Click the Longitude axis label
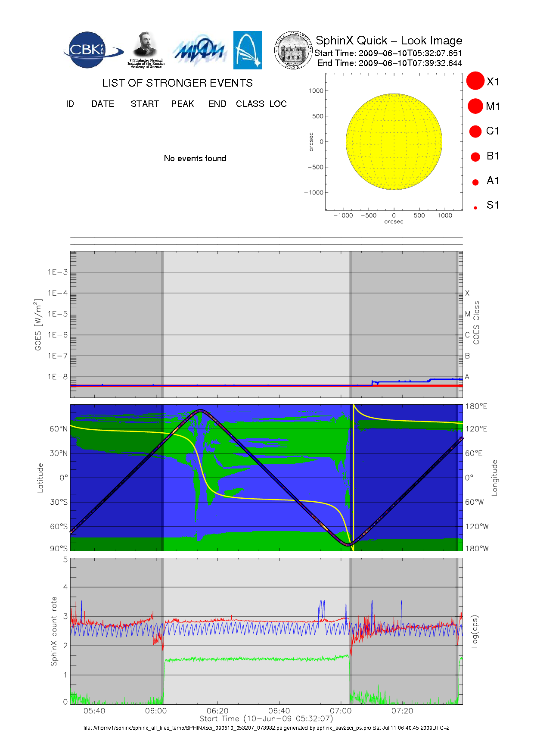The height and width of the screenshot is (756, 534). (494, 478)
